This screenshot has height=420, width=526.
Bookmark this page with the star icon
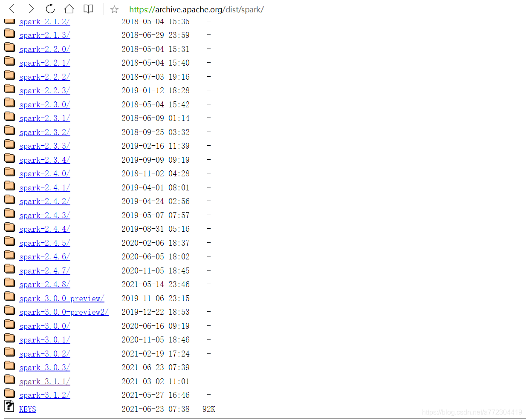[x=114, y=9]
